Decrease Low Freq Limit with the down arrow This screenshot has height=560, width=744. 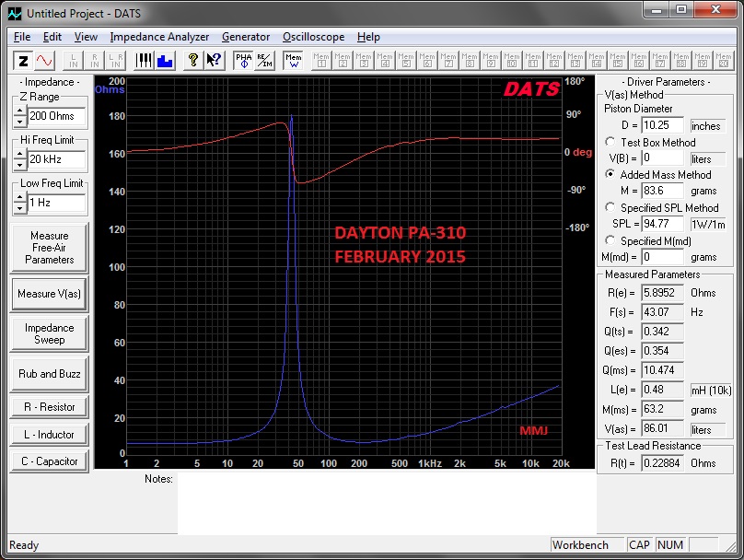tap(19, 208)
